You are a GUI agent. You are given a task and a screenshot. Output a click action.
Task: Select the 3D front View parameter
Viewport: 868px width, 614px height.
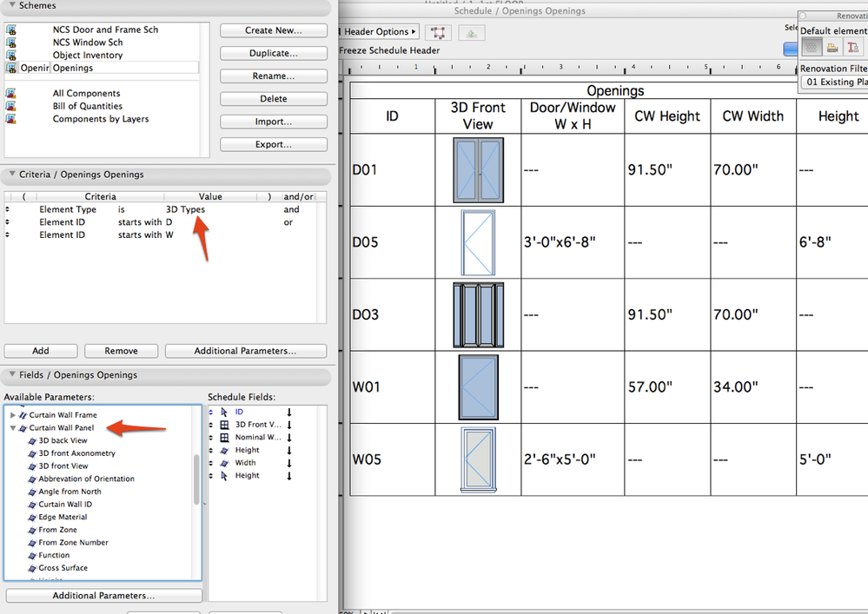(x=63, y=466)
